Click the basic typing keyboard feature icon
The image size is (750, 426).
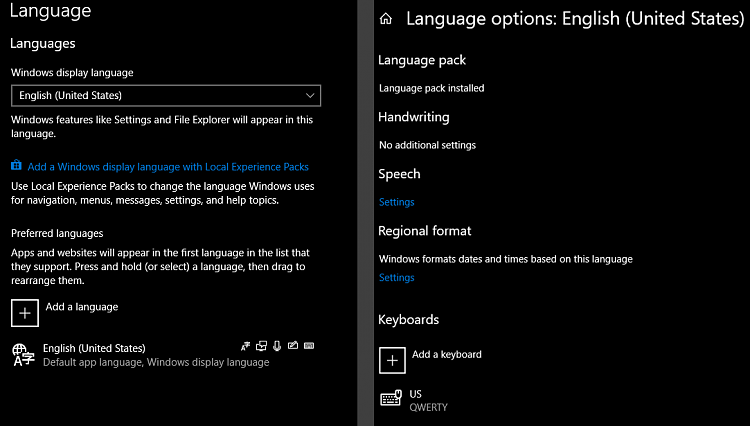[309, 345]
